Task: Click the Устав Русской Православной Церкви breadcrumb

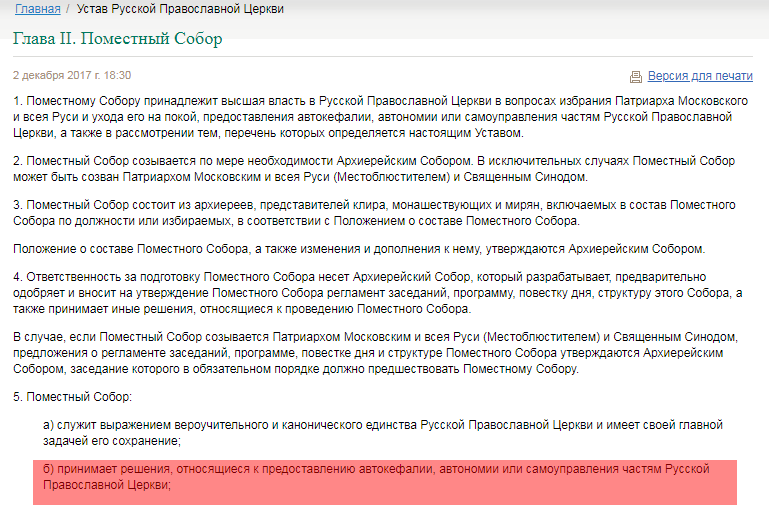Action: [180, 9]
